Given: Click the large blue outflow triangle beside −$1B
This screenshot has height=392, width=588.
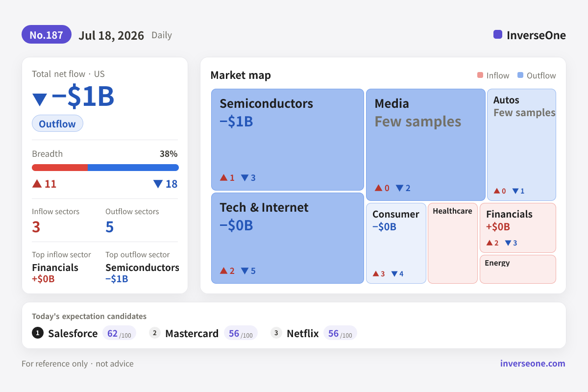Looking at the screenshot, I should 40,99.
